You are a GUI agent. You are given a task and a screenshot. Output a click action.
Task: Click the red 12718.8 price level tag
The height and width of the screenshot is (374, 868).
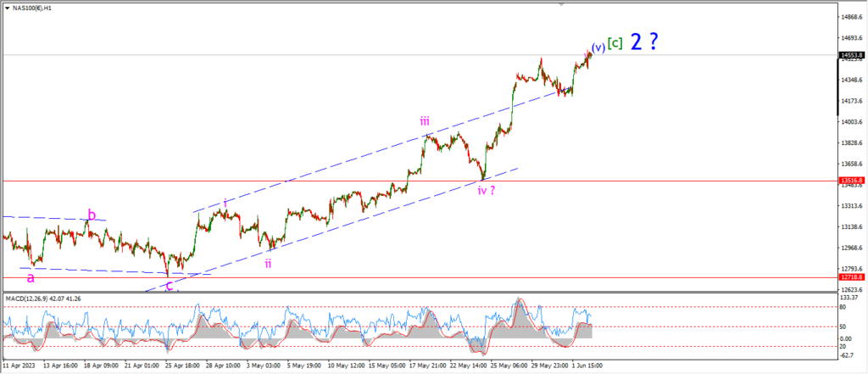[851, 277]
